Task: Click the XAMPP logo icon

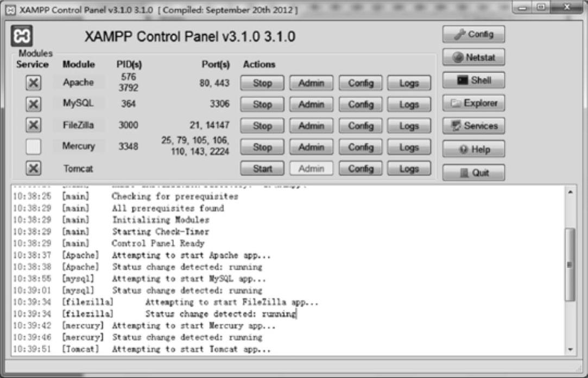Action: 22,36
